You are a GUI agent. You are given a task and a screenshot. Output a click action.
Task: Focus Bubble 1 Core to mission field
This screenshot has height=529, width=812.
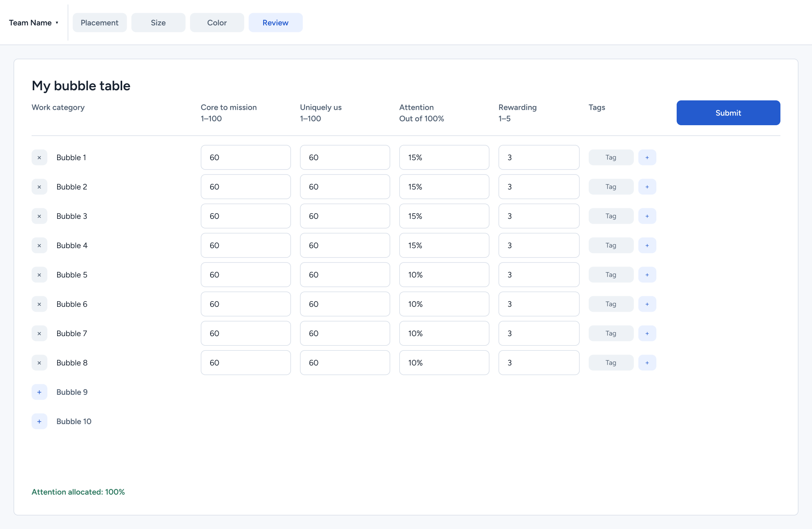(x=246, y=158)
